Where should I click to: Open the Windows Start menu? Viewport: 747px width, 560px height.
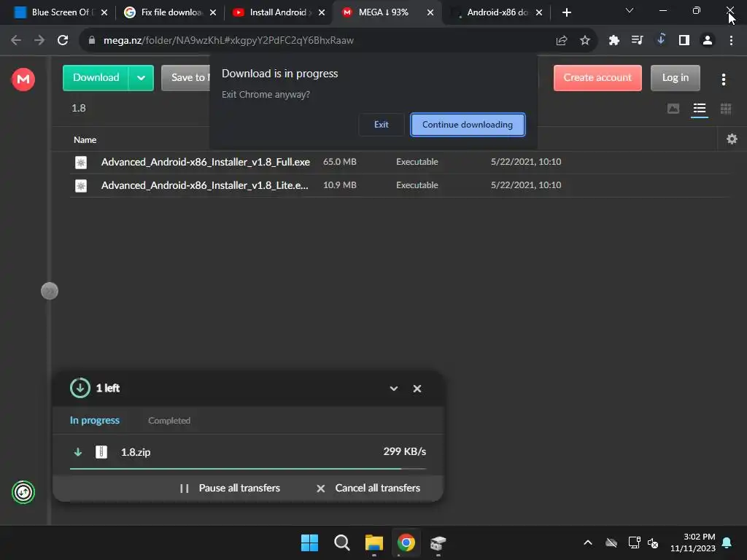(x=309, y=542)
